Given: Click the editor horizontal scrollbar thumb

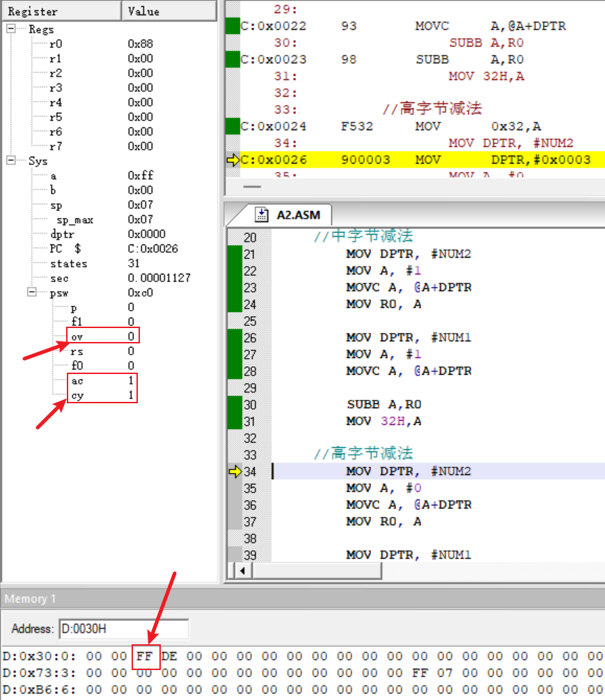Looking at the screenshot, I should click(317, 570).
